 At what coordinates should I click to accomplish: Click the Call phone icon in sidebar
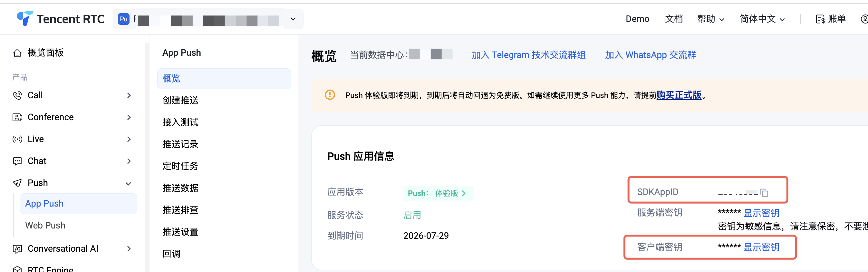(17, 95)
